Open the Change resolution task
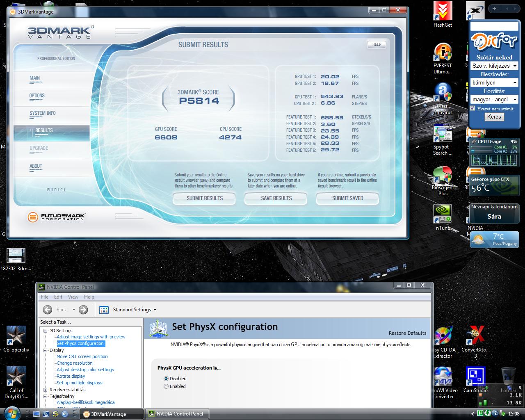This screenshot has width=525, height=420. pyautogui.click(x=75, y=363)
